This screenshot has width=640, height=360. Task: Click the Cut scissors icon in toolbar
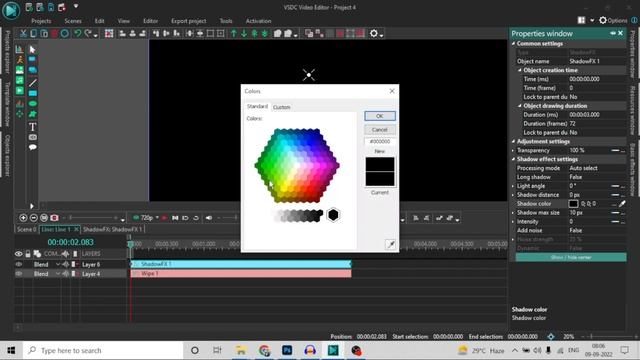pos(23,33)
